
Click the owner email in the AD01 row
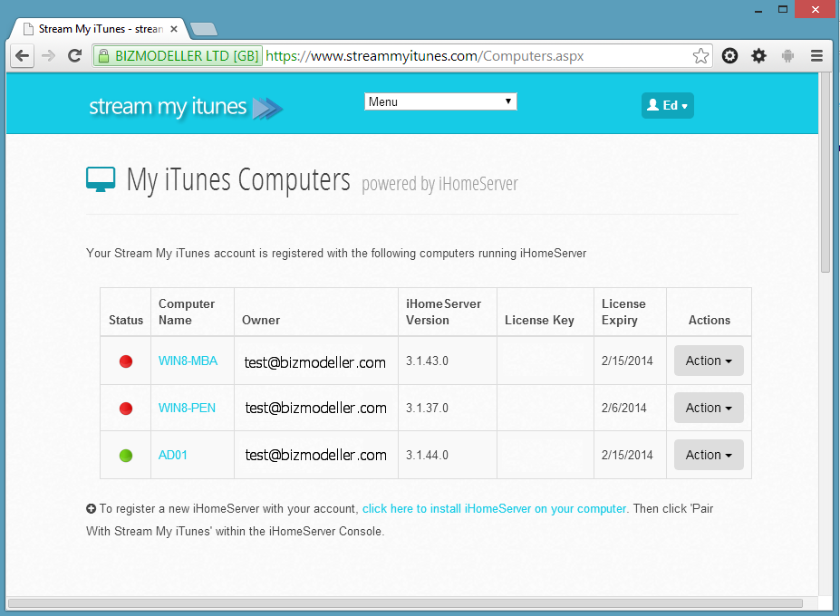(316, 456)
